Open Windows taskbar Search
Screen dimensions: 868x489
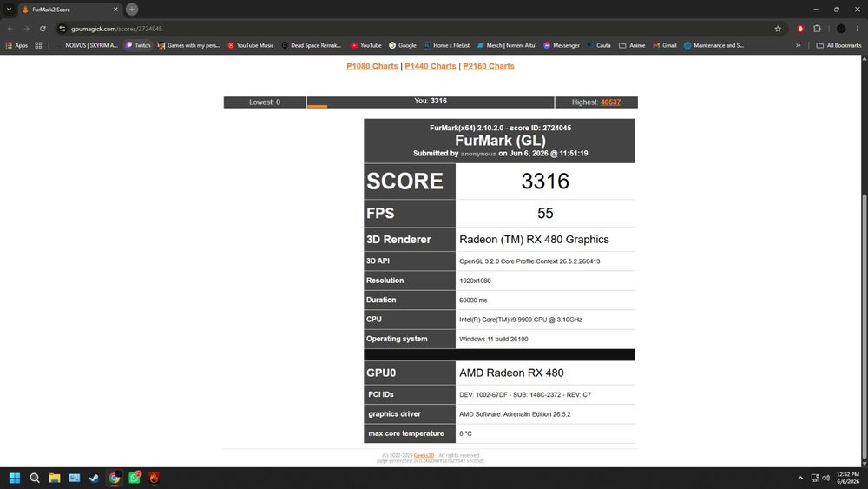tap(35, 478)
